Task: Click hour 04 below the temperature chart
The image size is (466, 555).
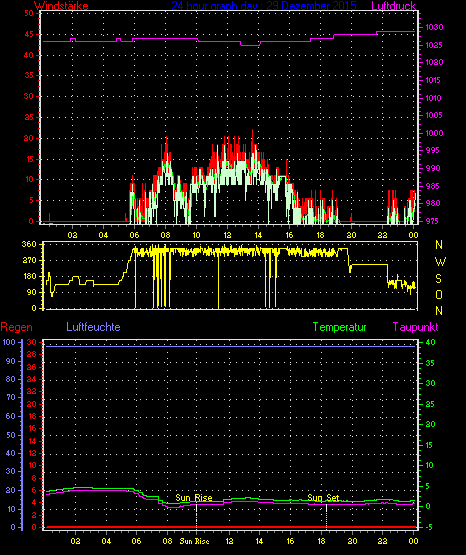Action: (106, 541)
